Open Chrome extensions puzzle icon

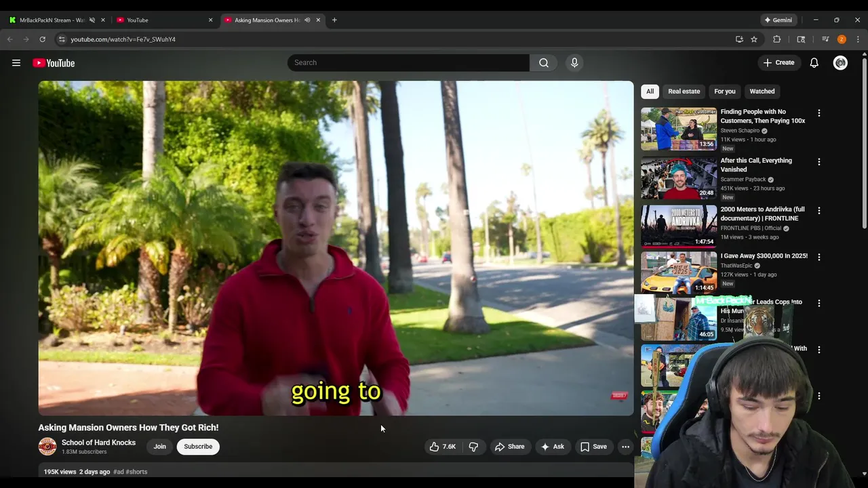(777, 39)
